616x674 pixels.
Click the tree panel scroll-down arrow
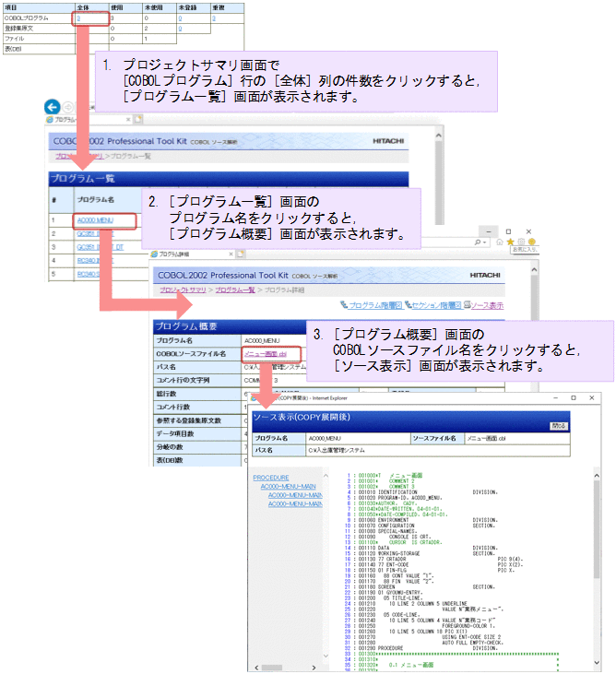[326, 656]
